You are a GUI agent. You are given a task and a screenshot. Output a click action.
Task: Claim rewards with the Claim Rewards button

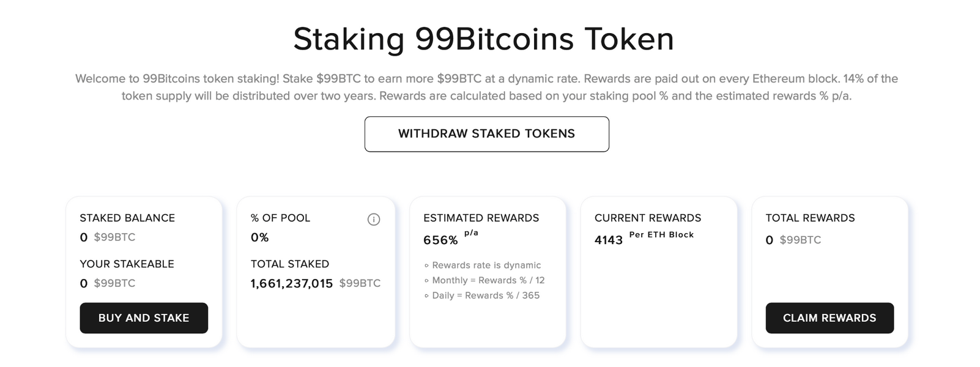tap(830, 318)
